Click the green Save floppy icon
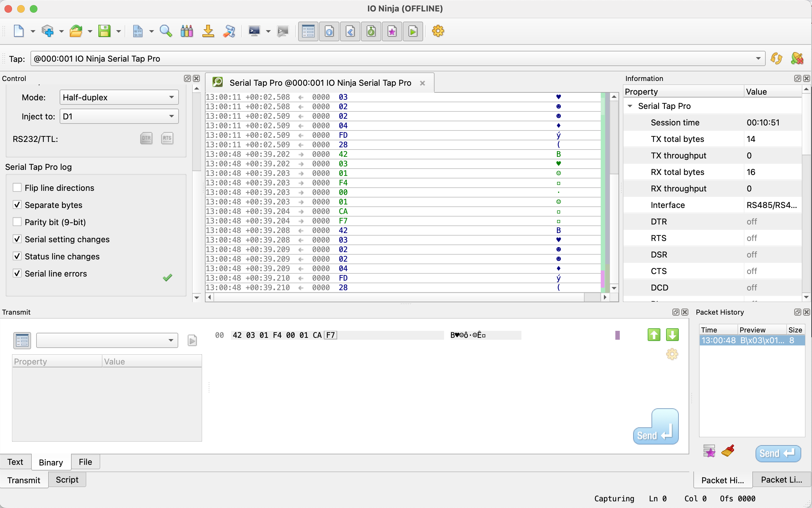 (104, 31)
